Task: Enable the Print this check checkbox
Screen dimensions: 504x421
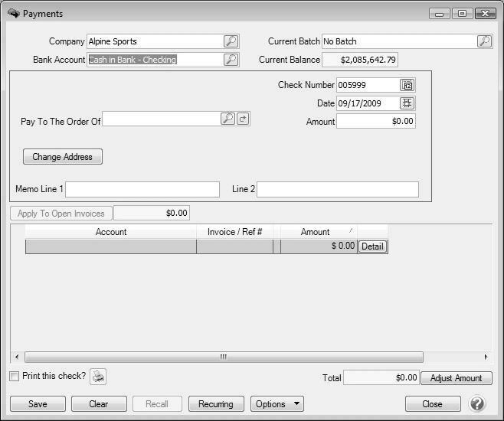Action: (15, 377)
